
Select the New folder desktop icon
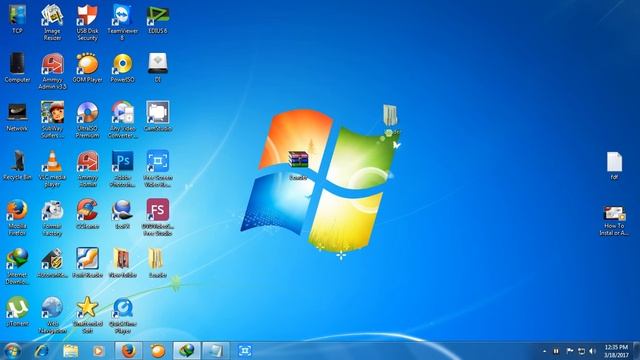[122, 263]
